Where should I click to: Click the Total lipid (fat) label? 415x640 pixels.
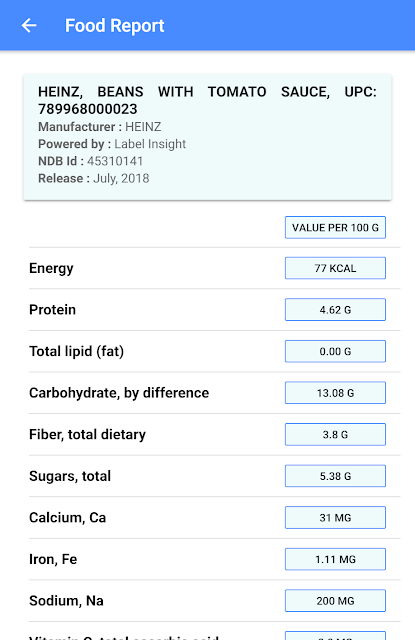pos(76,351)
